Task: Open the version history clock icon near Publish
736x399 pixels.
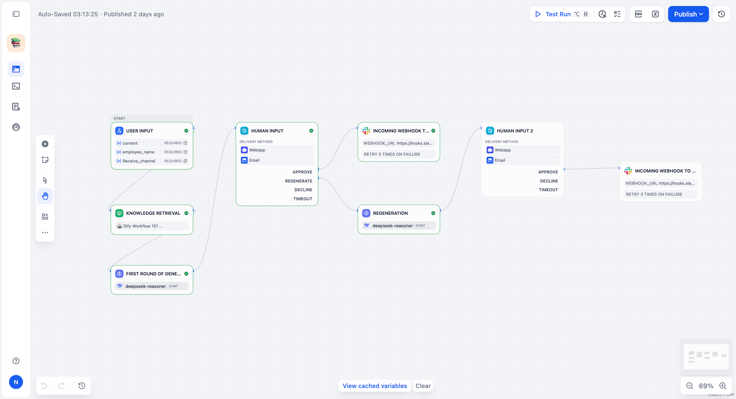Action: (x=721, y=14)
